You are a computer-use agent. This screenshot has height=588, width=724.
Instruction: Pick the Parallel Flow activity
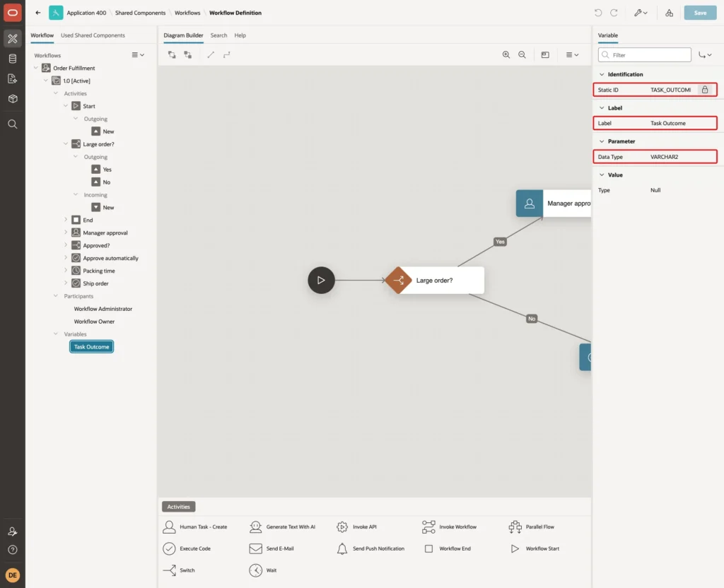click(x=531, y=527)
